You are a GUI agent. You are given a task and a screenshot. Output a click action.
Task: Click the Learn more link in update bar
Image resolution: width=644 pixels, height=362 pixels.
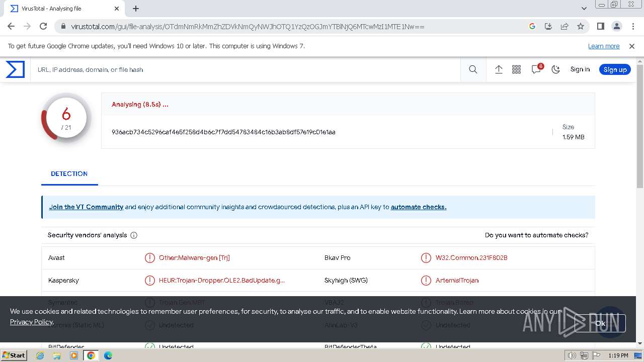tap(604, 46)
